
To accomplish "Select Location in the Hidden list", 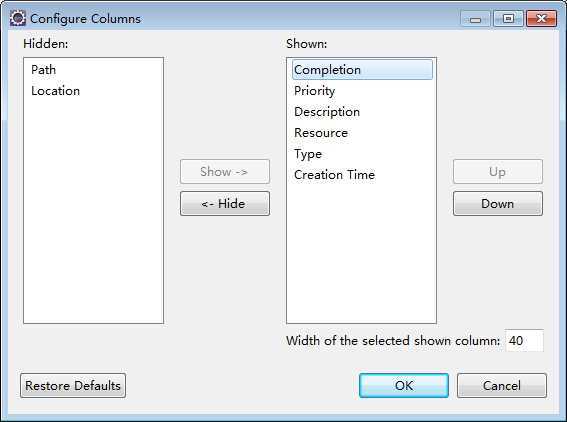I will (55, 90).
